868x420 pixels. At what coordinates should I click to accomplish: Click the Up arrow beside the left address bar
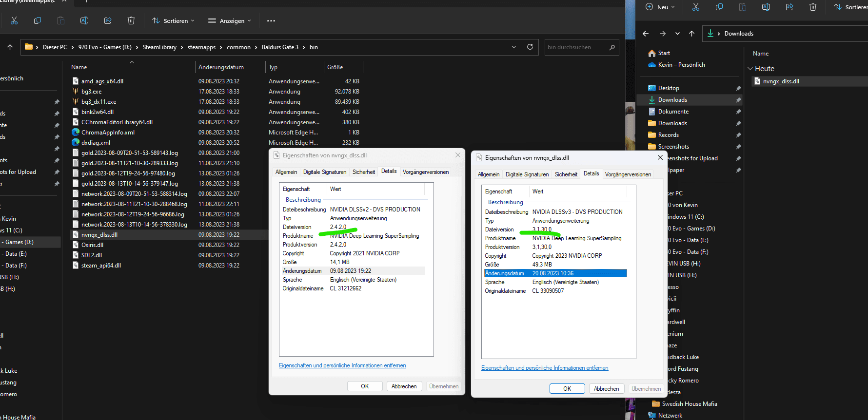(10, 47)
